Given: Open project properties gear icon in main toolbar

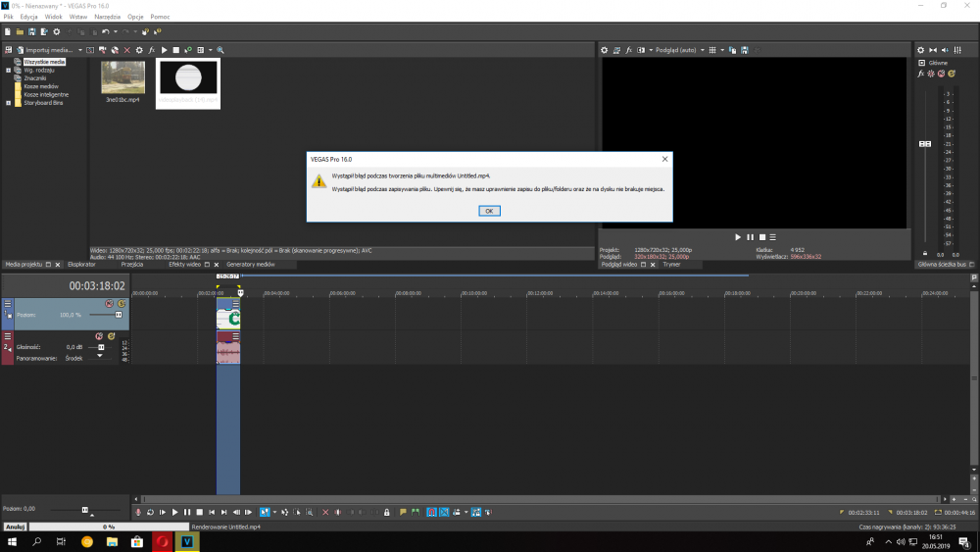Looking at the screenshot, I should click(x=56, y=31).
